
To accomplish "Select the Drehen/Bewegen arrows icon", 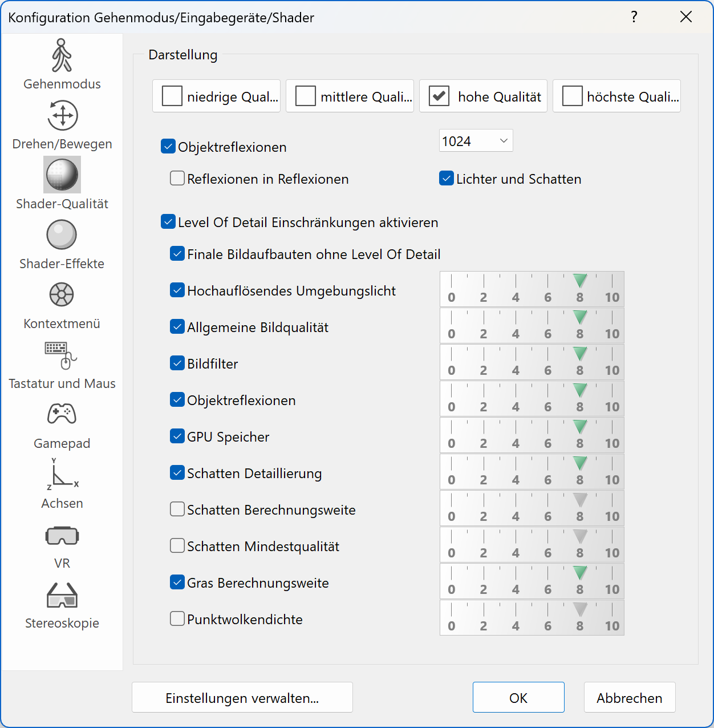I will tap(62, 116).
